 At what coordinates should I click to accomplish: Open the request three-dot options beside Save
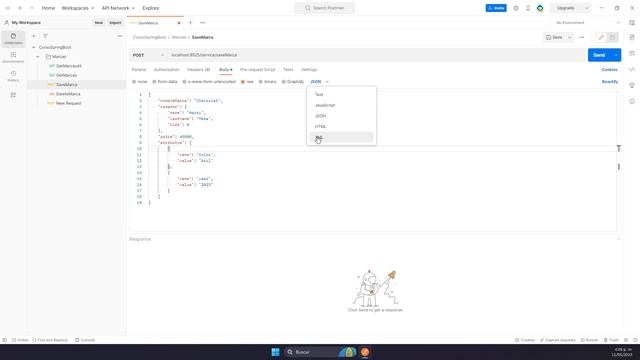(x=581, y=37)
